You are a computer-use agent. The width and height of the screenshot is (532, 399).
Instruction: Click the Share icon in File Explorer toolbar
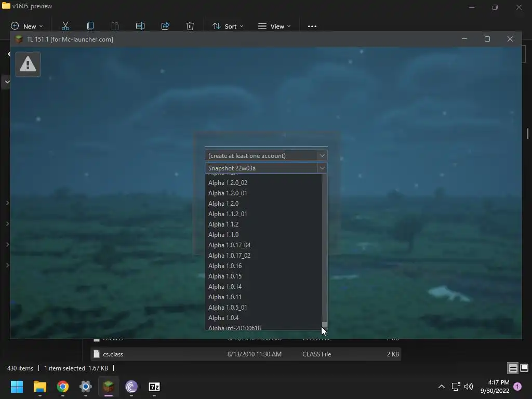(165, 26)
